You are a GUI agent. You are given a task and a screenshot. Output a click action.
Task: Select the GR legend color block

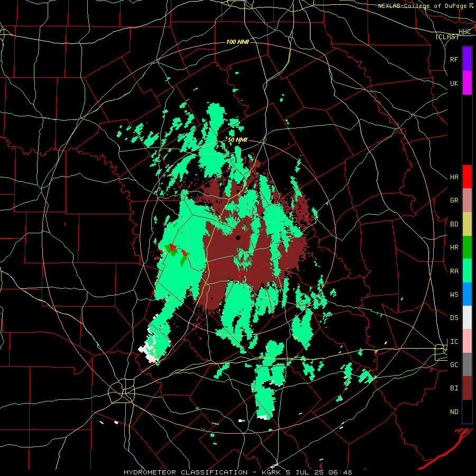point(467,200)
